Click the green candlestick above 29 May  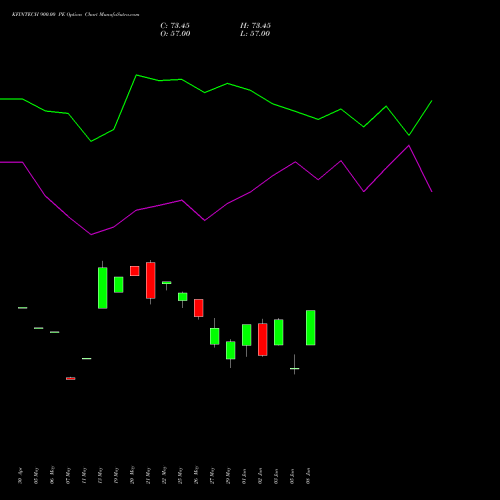(231, 350)
